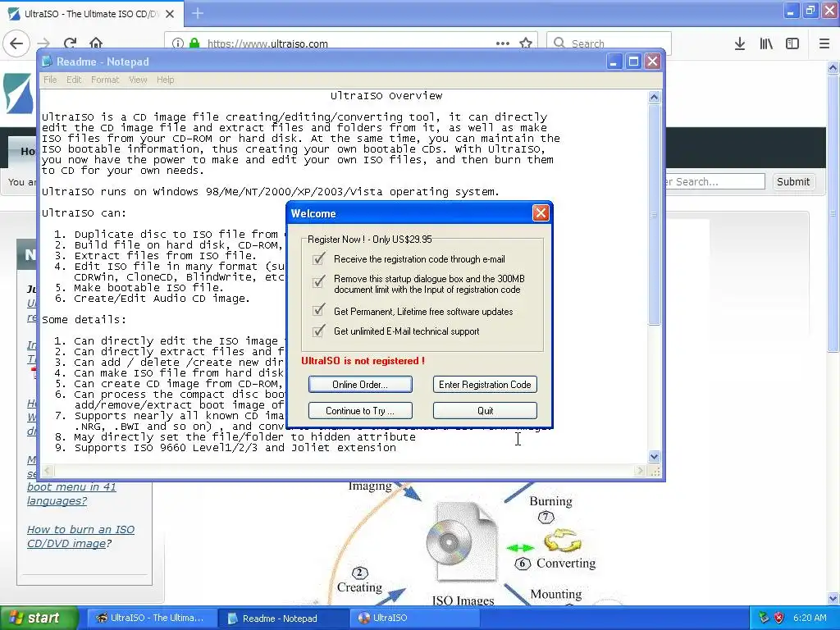This screenshot has width=840, height=630.
Task: Open Notepad Help menu
Action: tap(165, 80)
